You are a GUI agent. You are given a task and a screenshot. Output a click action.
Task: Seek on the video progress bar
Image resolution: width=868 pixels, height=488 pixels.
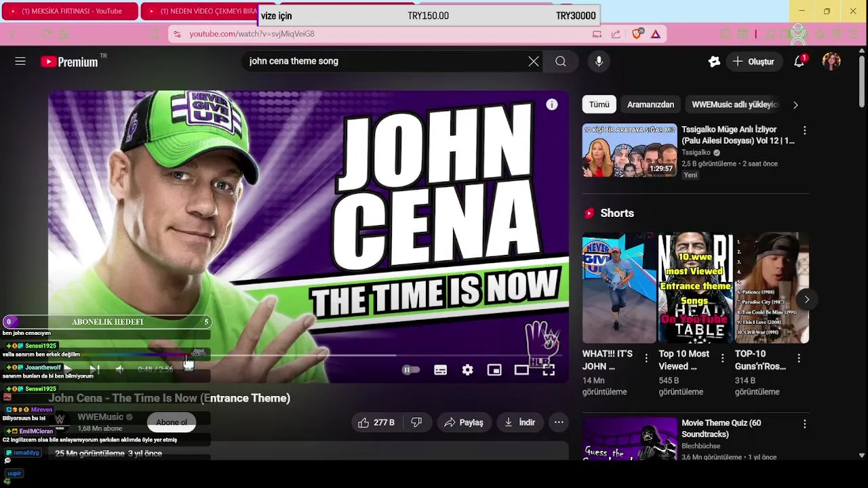click(309, 354)
